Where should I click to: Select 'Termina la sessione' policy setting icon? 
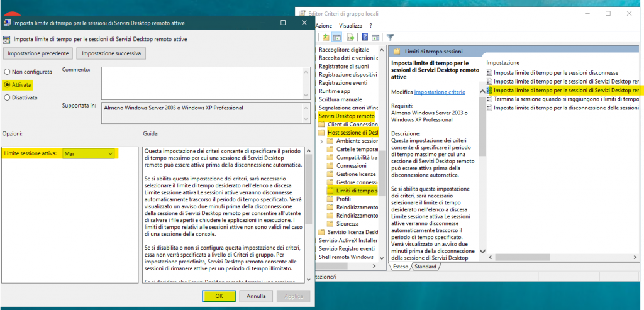(490, 99)
